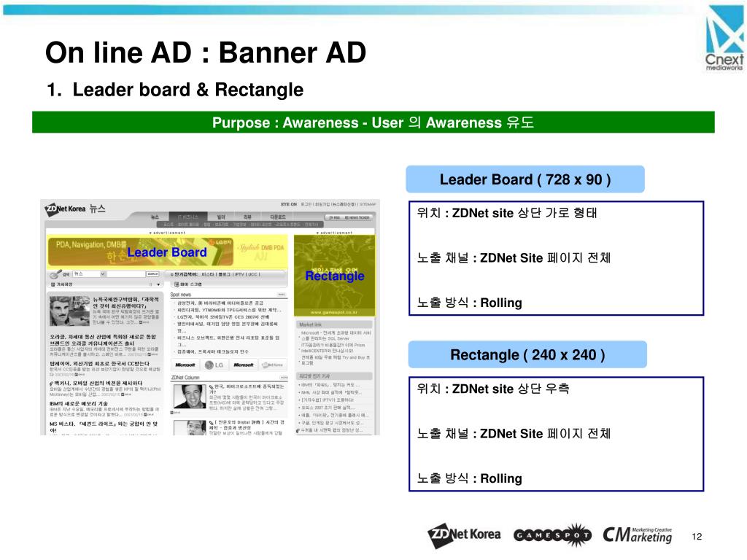Image resolution: width=747 pixels, height=560 pixels.
Task: Click the advertisement label above the Leader Board
Action: coord(167,233)
